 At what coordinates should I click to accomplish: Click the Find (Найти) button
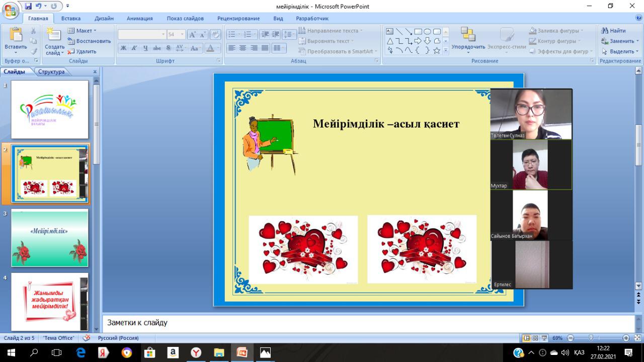coord(614,31)
